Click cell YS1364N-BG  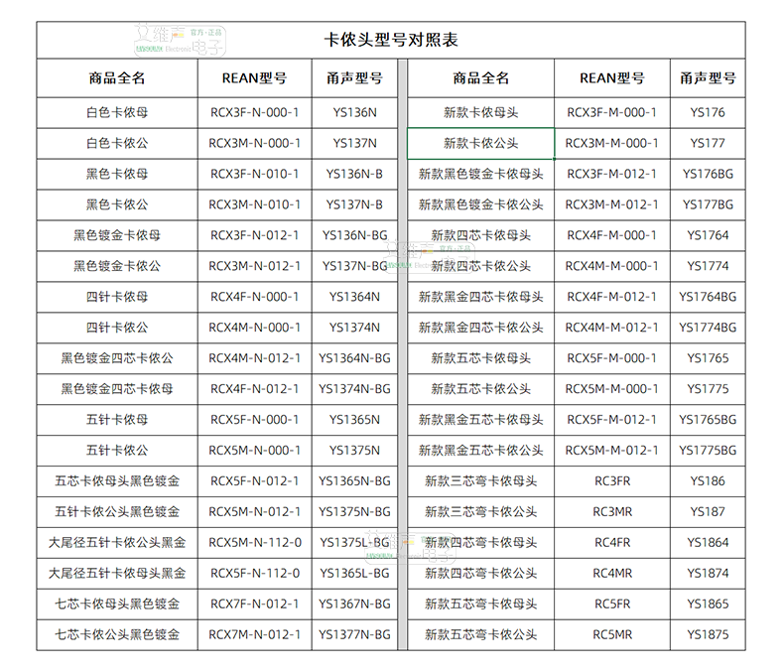[354, 358]
